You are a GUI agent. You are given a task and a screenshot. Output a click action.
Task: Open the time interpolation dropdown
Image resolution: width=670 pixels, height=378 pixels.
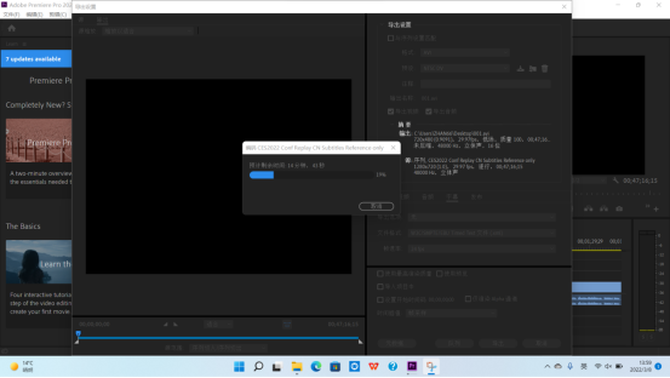(451, 313)
